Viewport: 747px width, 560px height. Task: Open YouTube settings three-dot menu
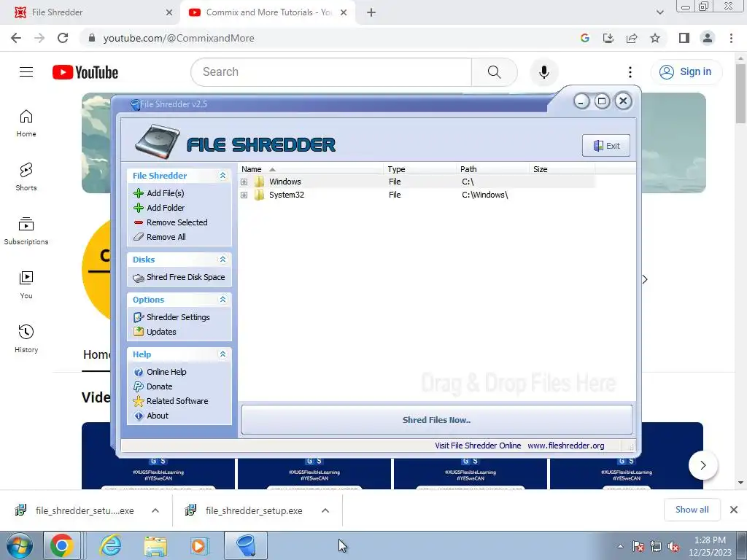coord(630,72)
